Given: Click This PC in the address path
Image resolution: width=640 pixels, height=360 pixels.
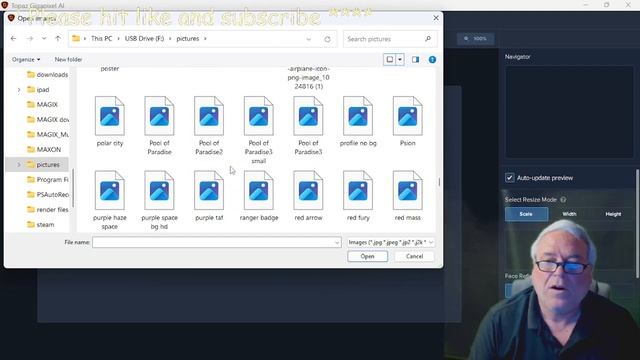Looking at the screenshot, I should pos(101,39).
